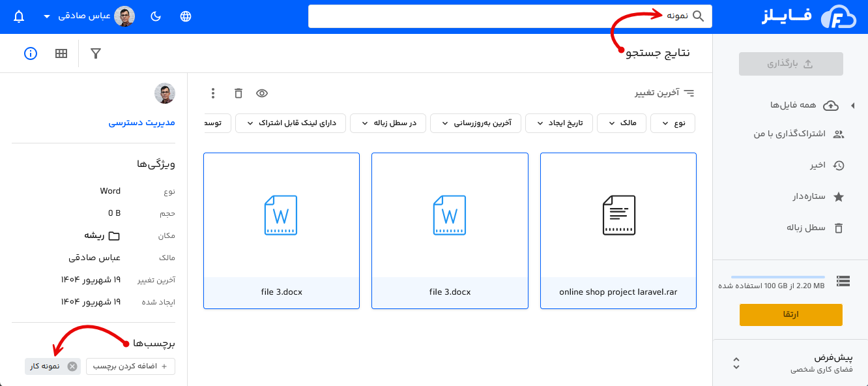Switch files to grid view layout
Viewport: 868px width, 386px height.
point(61,53)
